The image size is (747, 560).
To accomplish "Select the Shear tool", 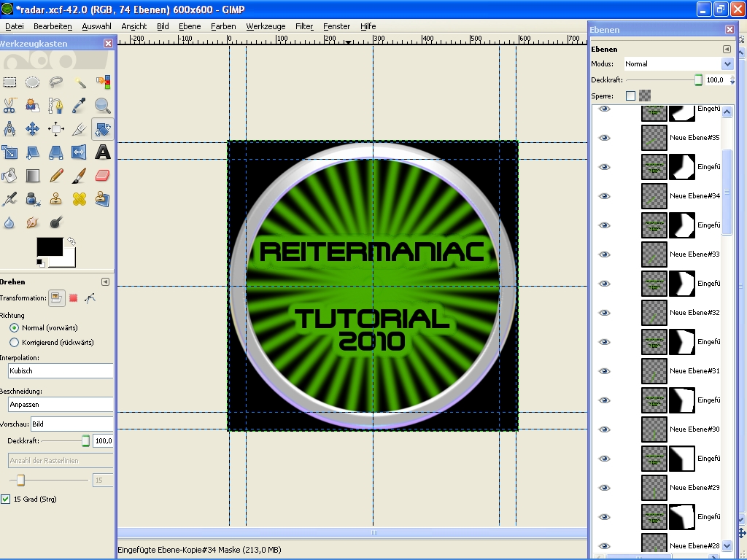I will pyautogui.click(x=32, y=152).
